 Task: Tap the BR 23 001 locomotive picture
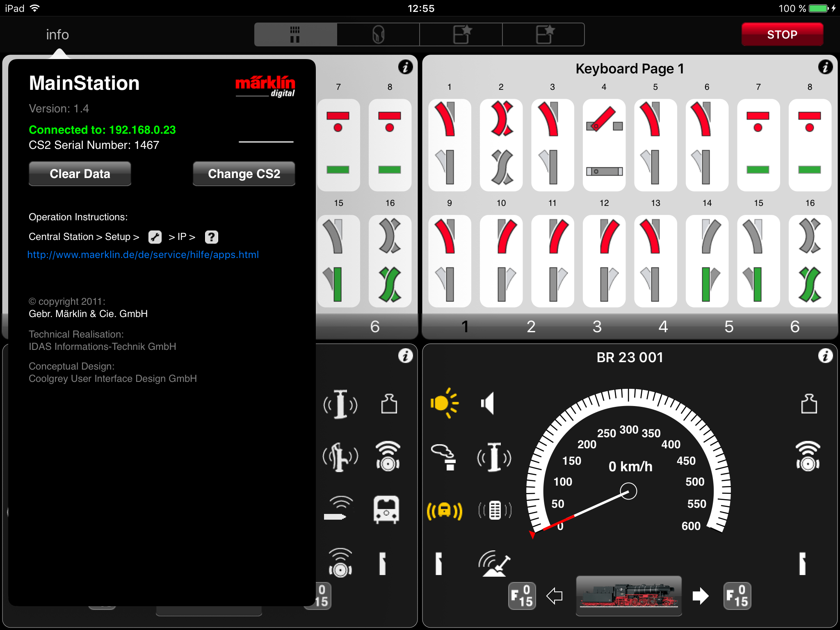(629, 596)
